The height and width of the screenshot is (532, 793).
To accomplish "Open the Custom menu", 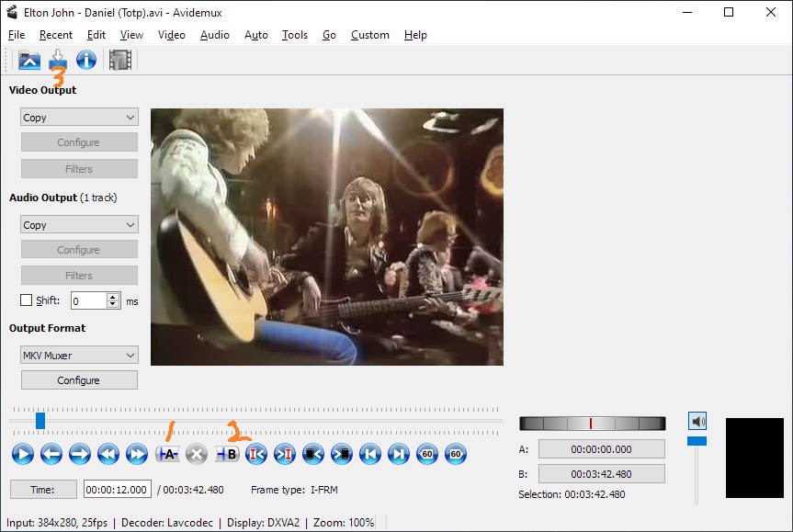I will click(370, 35).
